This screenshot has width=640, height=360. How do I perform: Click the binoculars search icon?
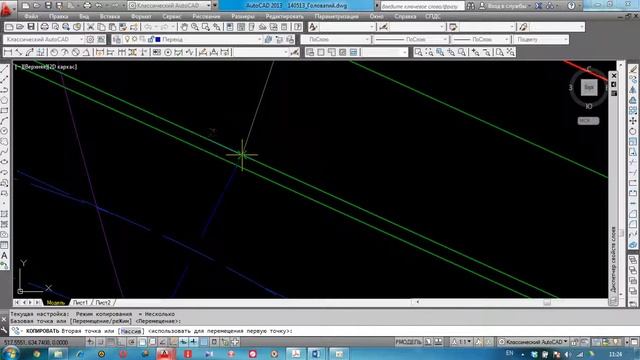(x=471, y=6)
